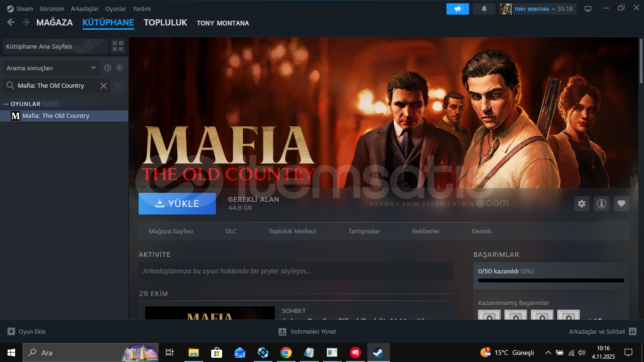
Task: Clear the Mafia search text
Action: [x=104, y=85]
